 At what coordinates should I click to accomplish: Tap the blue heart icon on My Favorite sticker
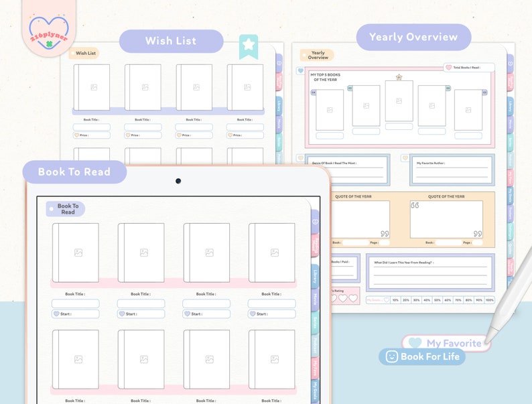pos(415,342)
